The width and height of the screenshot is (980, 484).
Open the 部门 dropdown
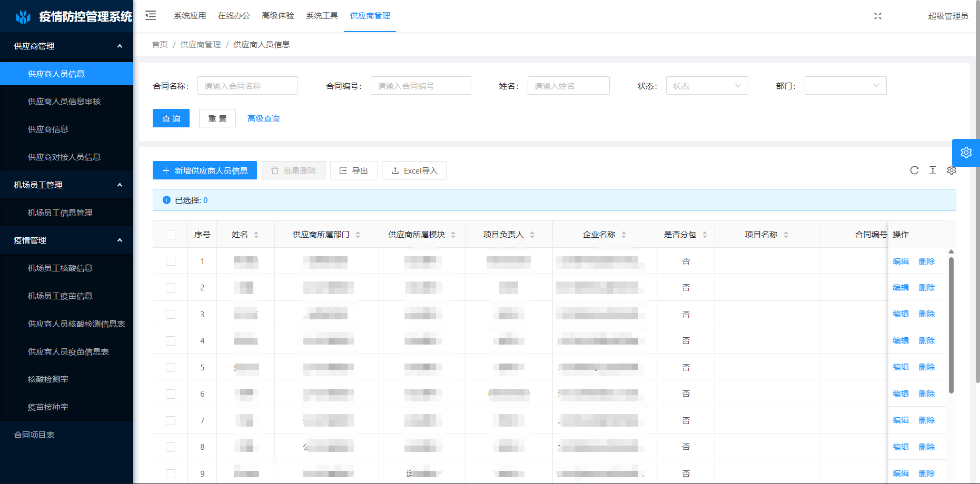point(845,86)
